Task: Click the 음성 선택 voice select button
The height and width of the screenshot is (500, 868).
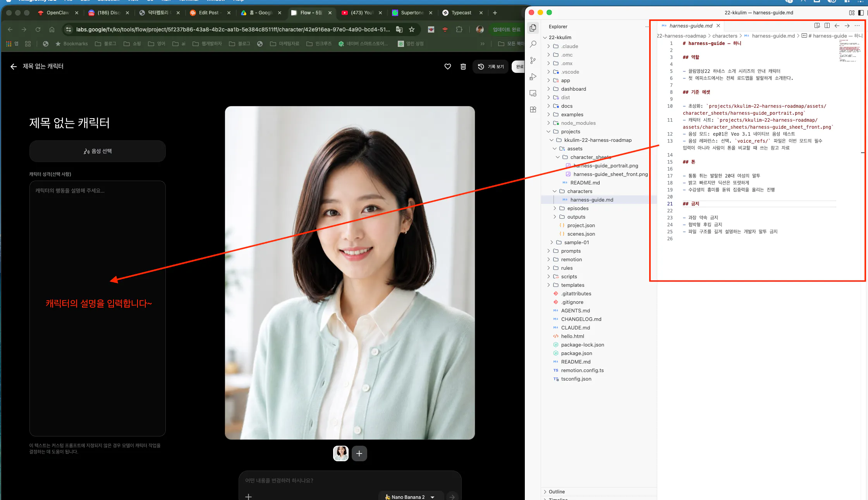Action: coord(98,151)
